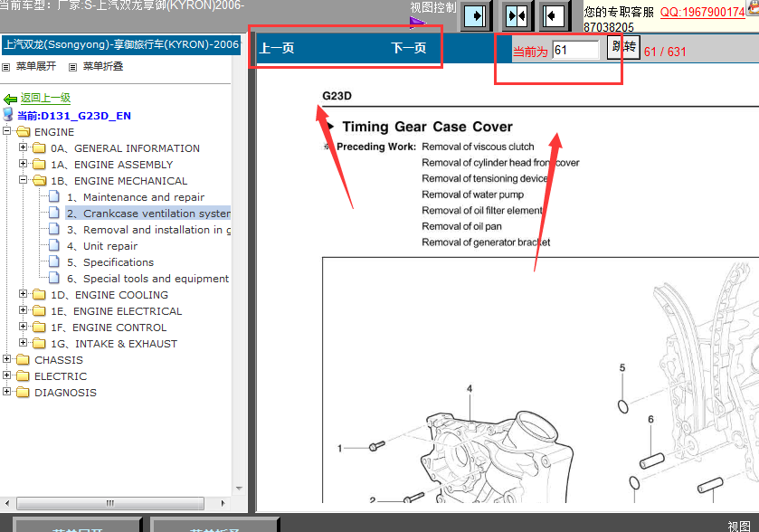Click the right-arrow view control icon

point(474,16)
